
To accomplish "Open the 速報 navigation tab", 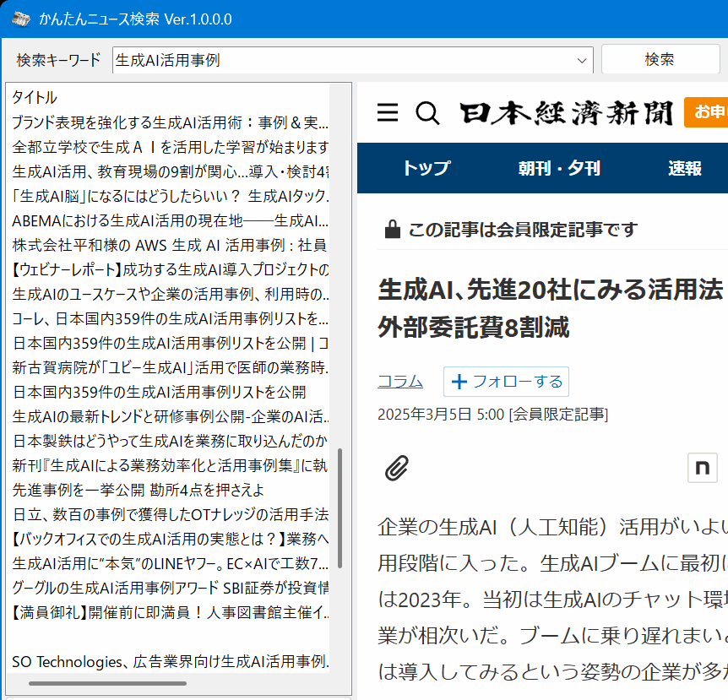I will (685, 168).
